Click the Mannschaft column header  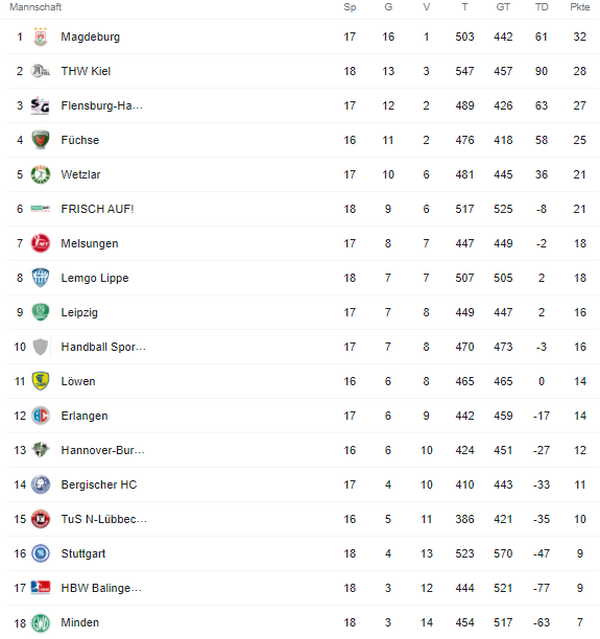pyautogui.click(x=35, y=7)
